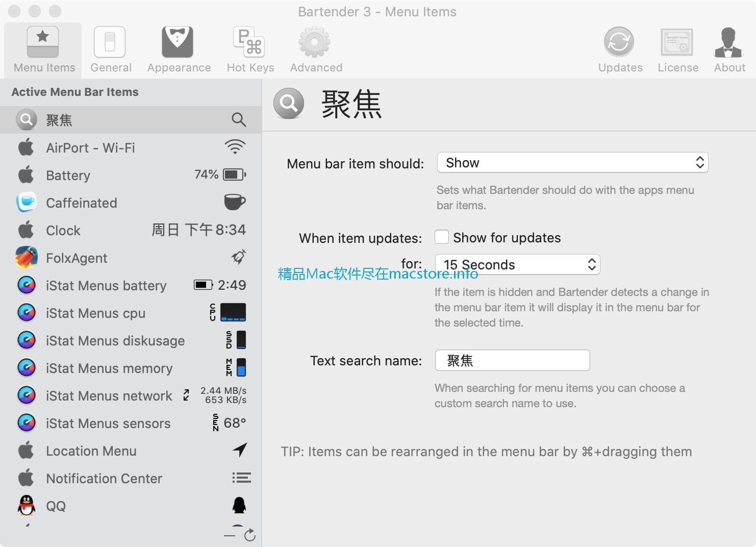Screen dimensions: 756x547
Task: Click the location arrow status icon
Action: (240, 450)
